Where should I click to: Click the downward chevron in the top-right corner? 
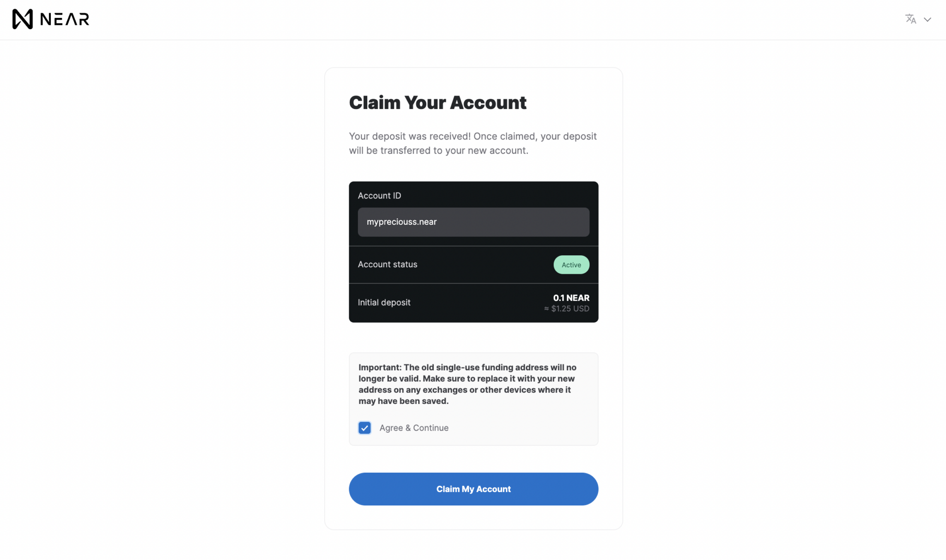click(x=928, y=19)
